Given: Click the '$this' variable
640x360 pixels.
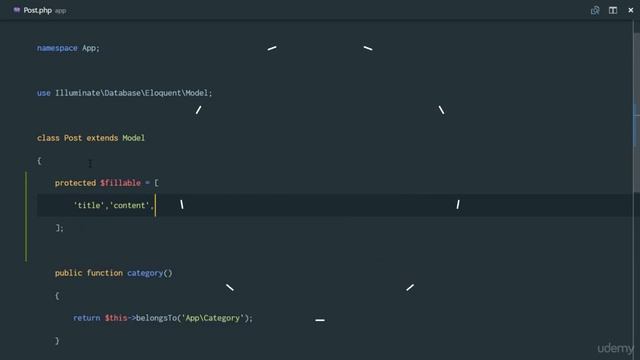Looking at the screenshot, I should point(116,318).
